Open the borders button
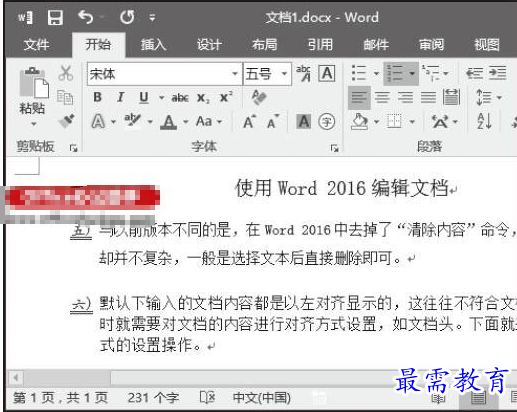This screenshot has width=517, height=412. 394,121
